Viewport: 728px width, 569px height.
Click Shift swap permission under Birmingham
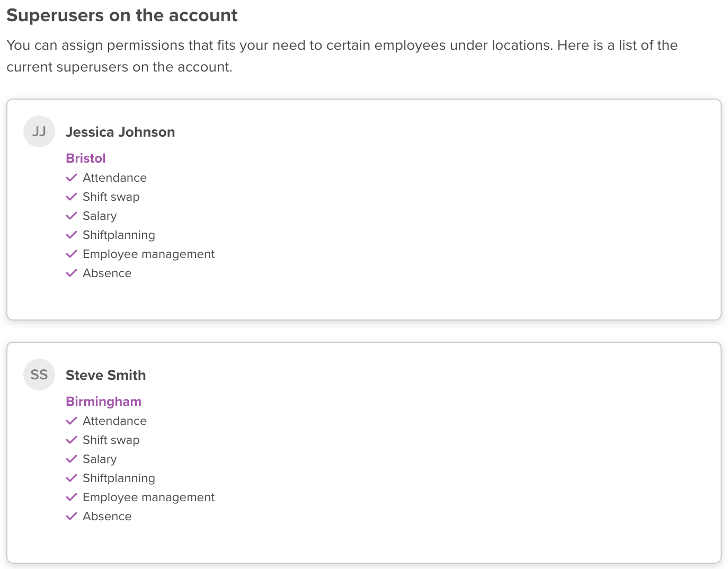(111, 440)
